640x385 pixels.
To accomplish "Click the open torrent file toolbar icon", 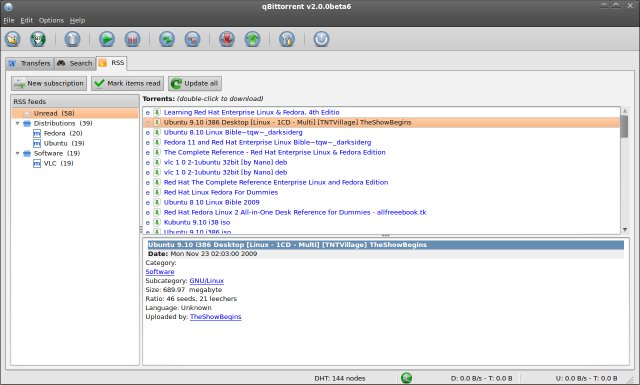I will (13, 39).
